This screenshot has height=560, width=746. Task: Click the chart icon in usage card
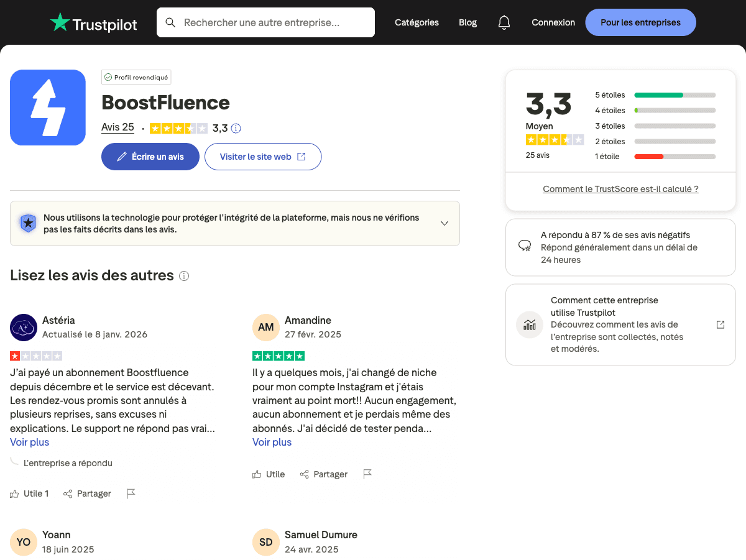click(x=530, y=324)
